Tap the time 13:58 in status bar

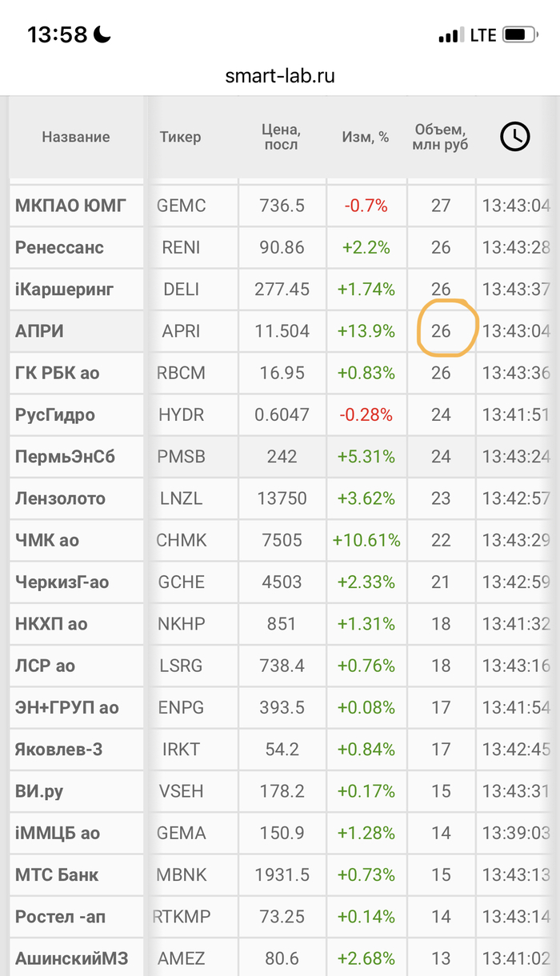click(57, 35)
